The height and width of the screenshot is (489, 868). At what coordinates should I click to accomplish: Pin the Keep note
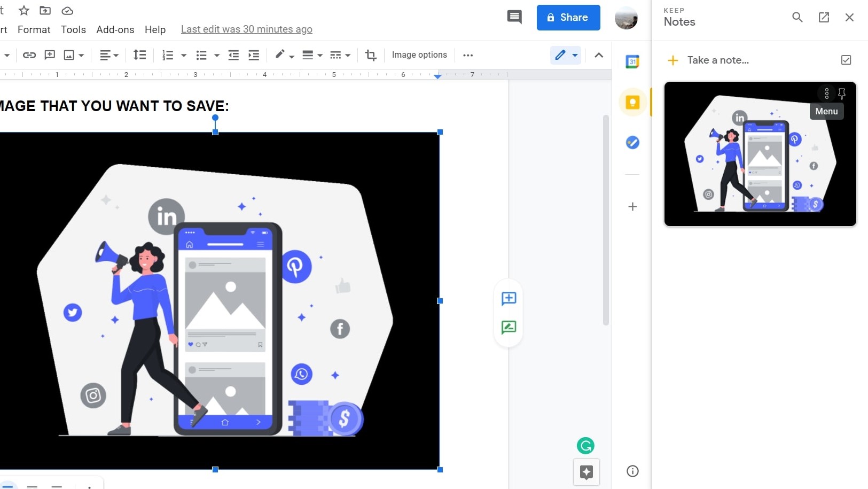842,94
